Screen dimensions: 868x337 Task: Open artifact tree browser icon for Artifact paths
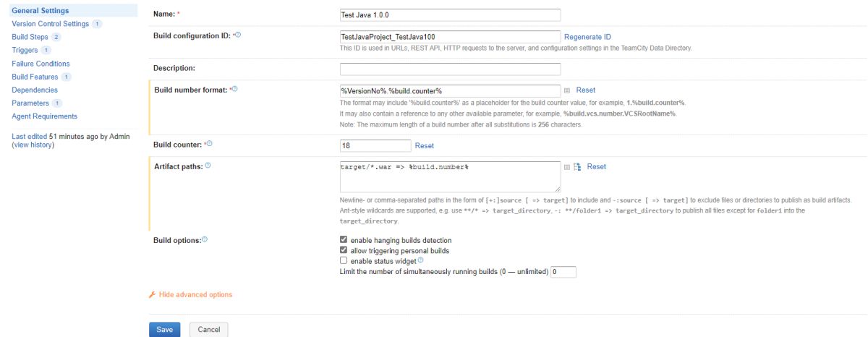[x=577, y=167]
